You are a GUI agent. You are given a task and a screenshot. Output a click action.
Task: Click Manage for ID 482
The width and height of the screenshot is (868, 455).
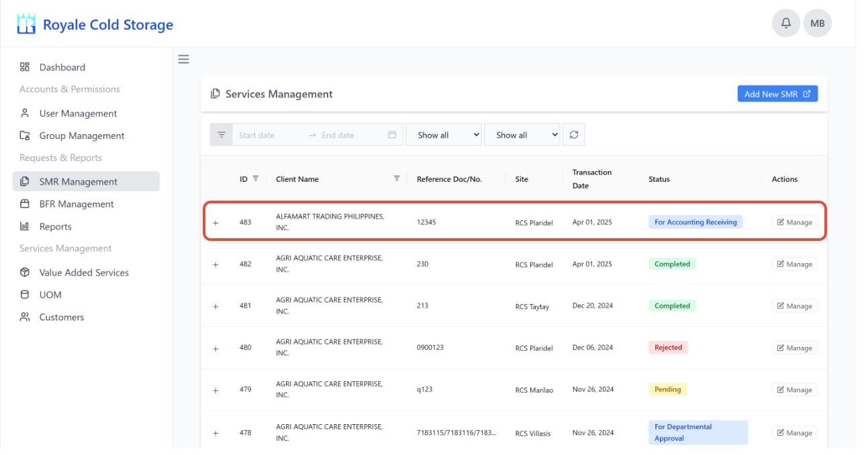pyautogui.click(x=794, y=264)
